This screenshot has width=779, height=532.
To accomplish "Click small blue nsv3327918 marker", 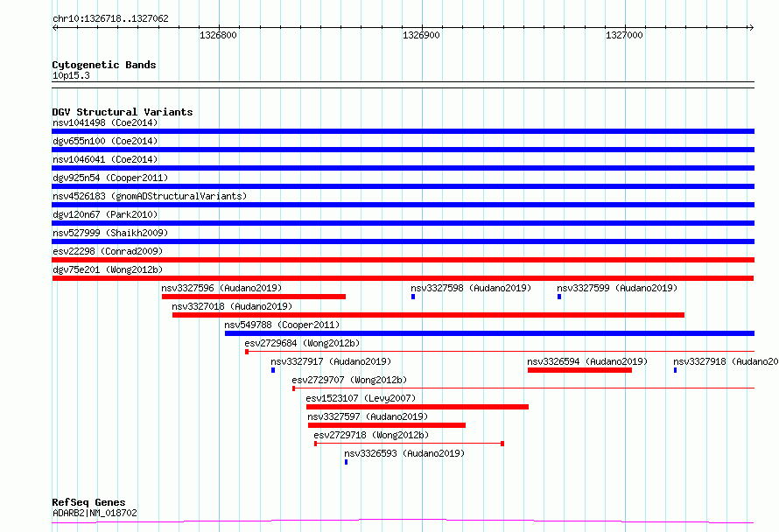I will (x=675, y=370).
